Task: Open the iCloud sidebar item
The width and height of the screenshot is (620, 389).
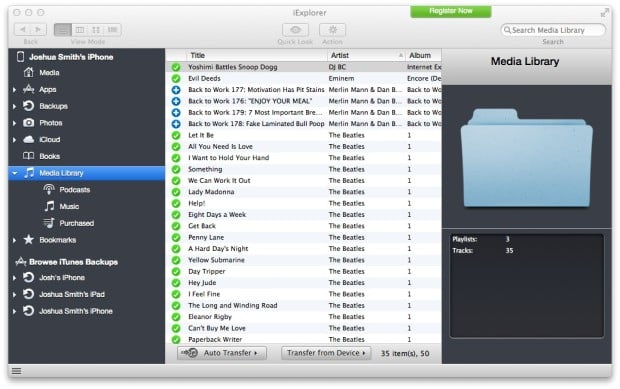Action: coord(49,139)
